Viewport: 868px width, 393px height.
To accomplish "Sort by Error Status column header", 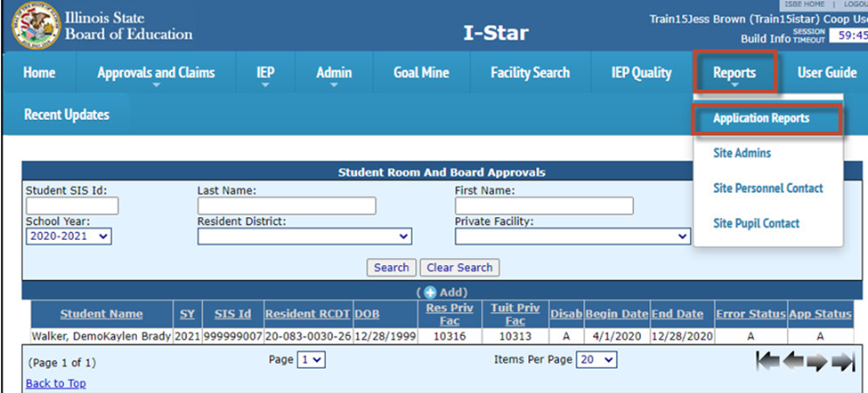I will (750, 315).
